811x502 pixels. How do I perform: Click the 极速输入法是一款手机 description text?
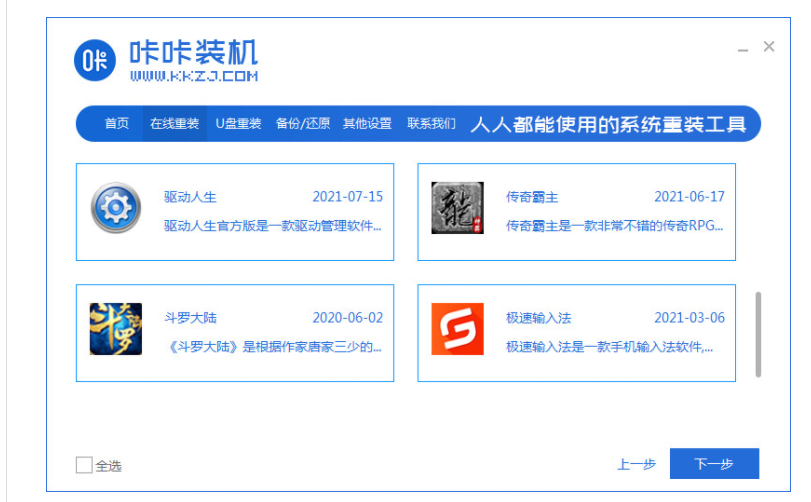click(x=610, y=347)
